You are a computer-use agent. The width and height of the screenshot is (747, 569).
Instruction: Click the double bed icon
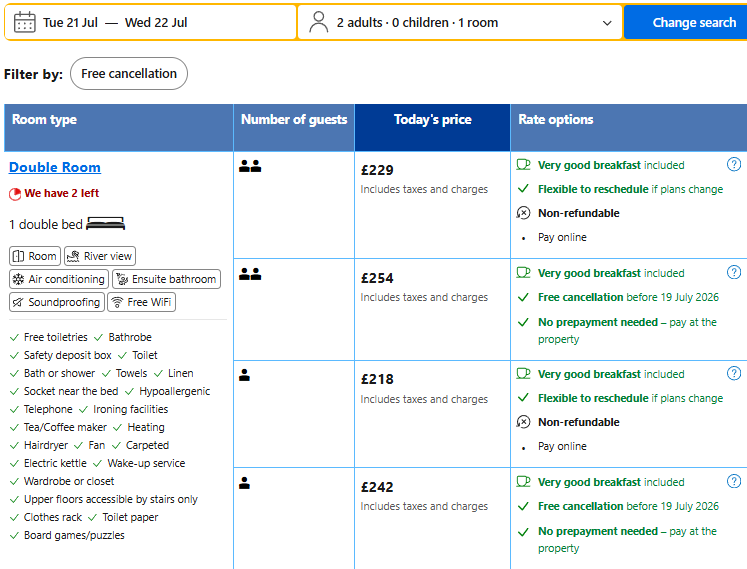(x=105, y=224)
